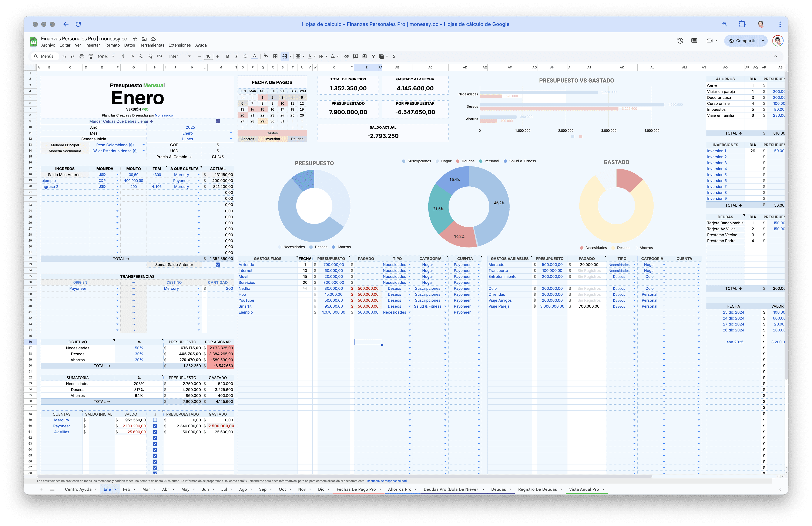Uncheck Marcar Celdas Que Debes Llenar checkbox
This screenshot has height=526, width=812.
coord(218,121)
